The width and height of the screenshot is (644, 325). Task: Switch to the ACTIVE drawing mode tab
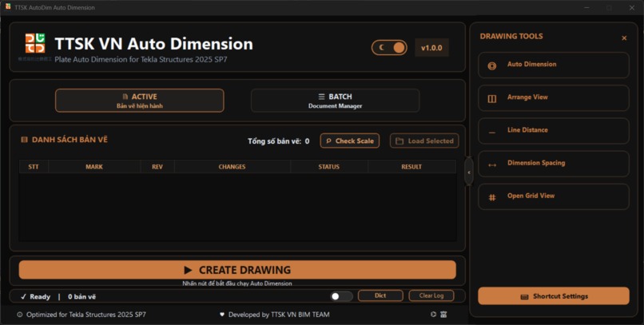coord(140,101)
